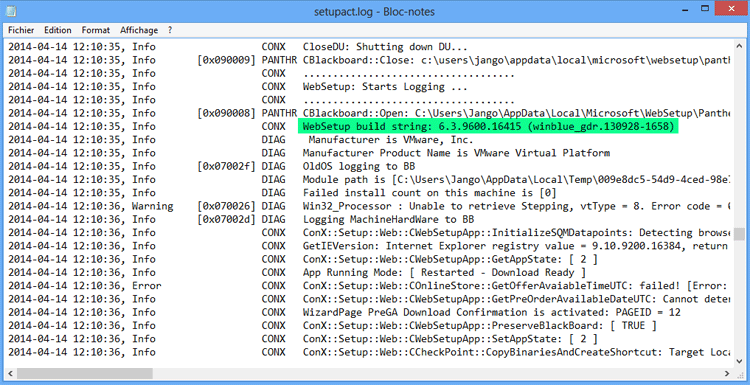Click the 'Warning' log level word
750x385 pixels.
153,206
